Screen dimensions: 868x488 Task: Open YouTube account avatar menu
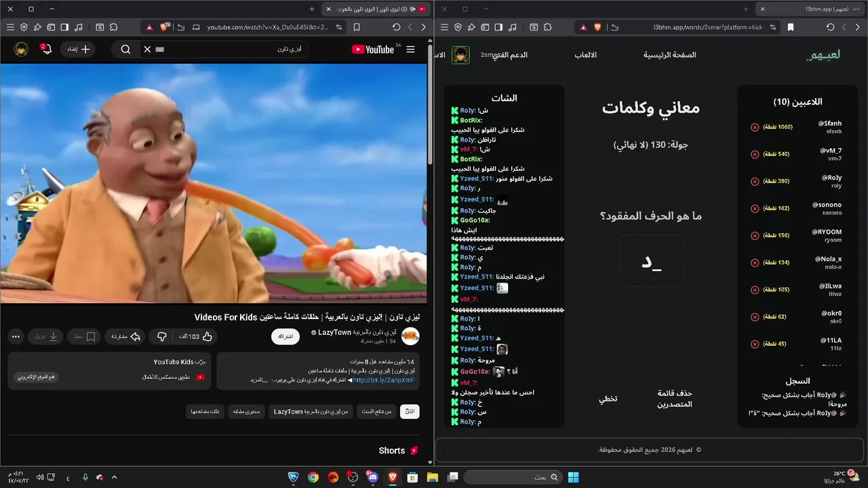point(21,49)
